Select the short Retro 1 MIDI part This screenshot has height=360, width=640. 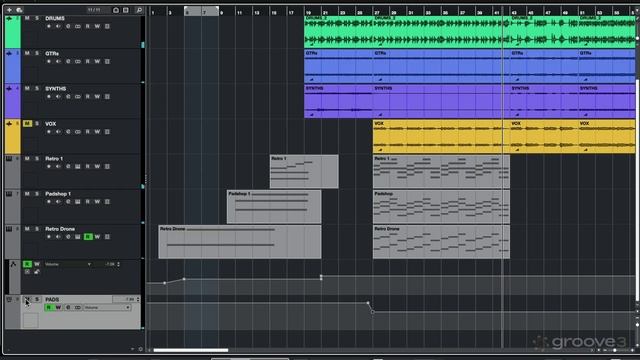(304, 171)
